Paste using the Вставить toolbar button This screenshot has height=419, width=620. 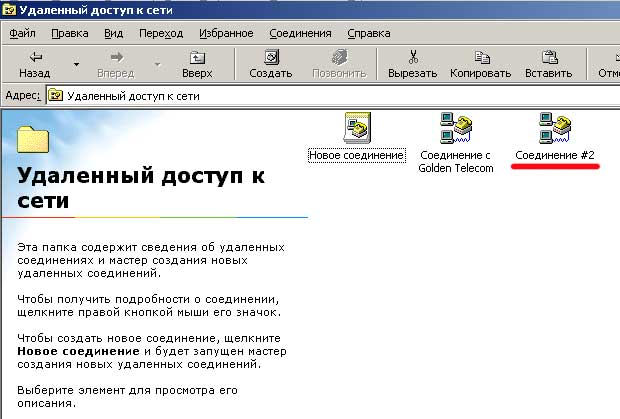click(548, 64)
